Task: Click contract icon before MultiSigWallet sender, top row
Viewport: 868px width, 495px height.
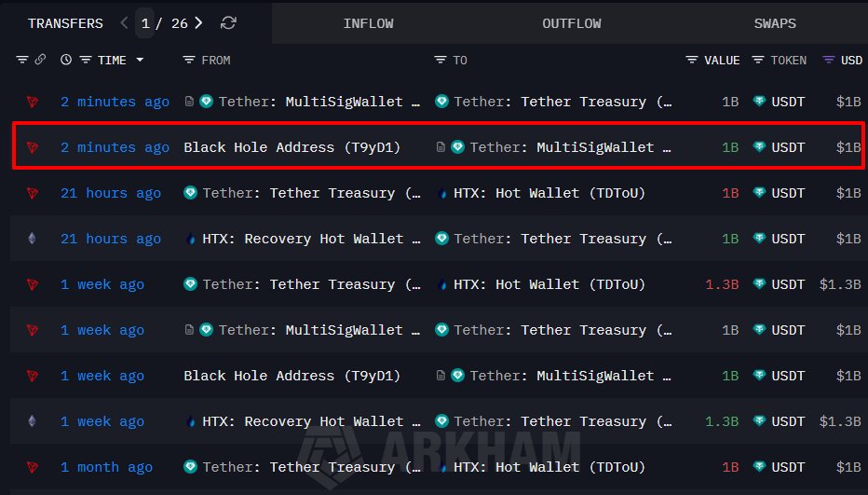Action: point(189,102)
